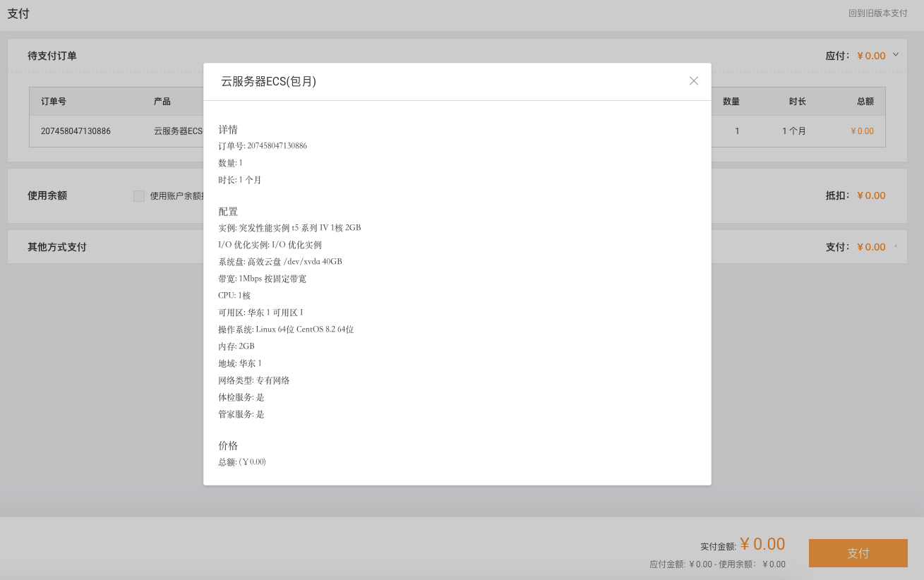Click the quantity 1 cell in the order row

[737, 131]
